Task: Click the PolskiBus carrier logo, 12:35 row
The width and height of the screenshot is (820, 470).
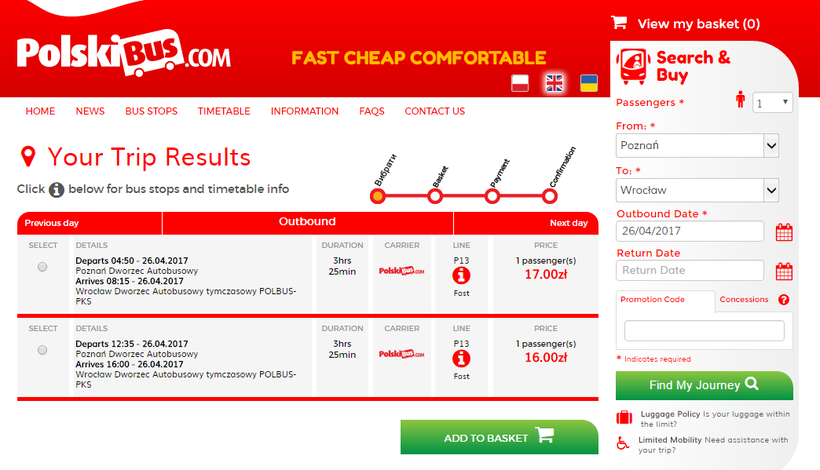Action: [402, 354]
